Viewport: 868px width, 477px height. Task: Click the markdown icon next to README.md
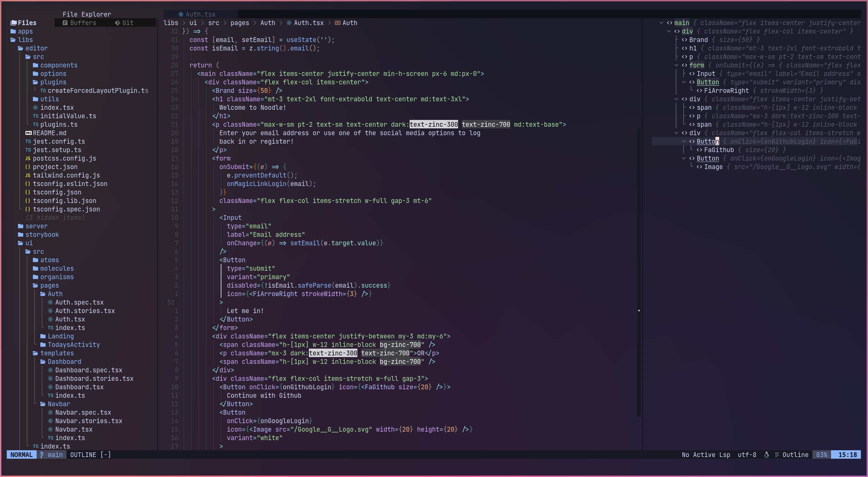(28, 133)
